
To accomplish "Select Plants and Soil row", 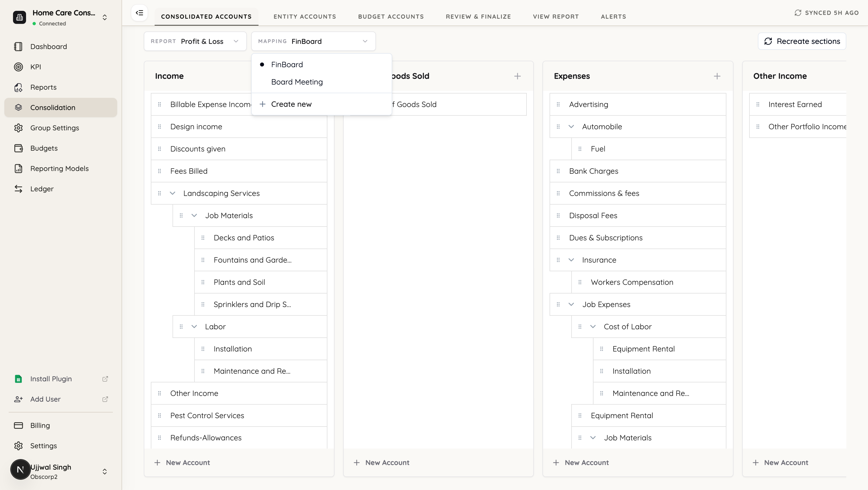I will coord(260,282).
